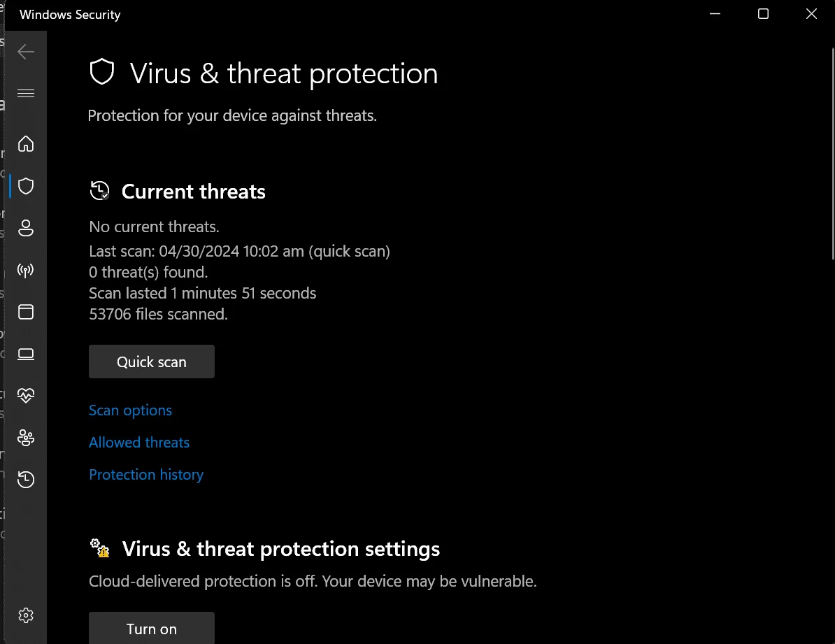Open Settings gear at sidebar bottom

26,615
